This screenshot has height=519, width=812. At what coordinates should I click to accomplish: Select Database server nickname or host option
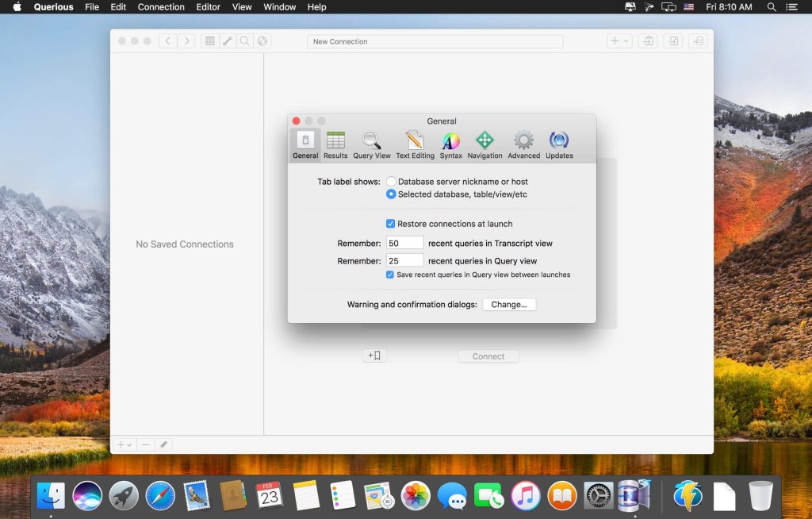point(392,182)
